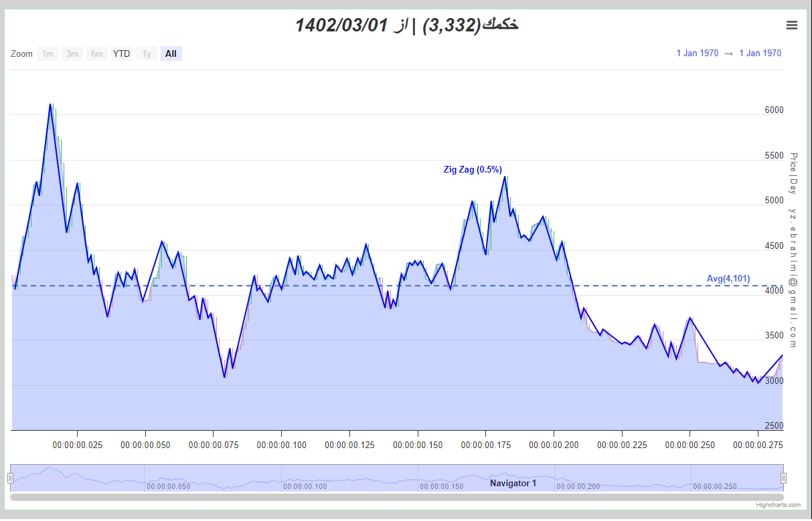The height and width of the screenshot is (521, 812).
Task: Click the 4500 price axis label
Action: click(x=774, y=246)
